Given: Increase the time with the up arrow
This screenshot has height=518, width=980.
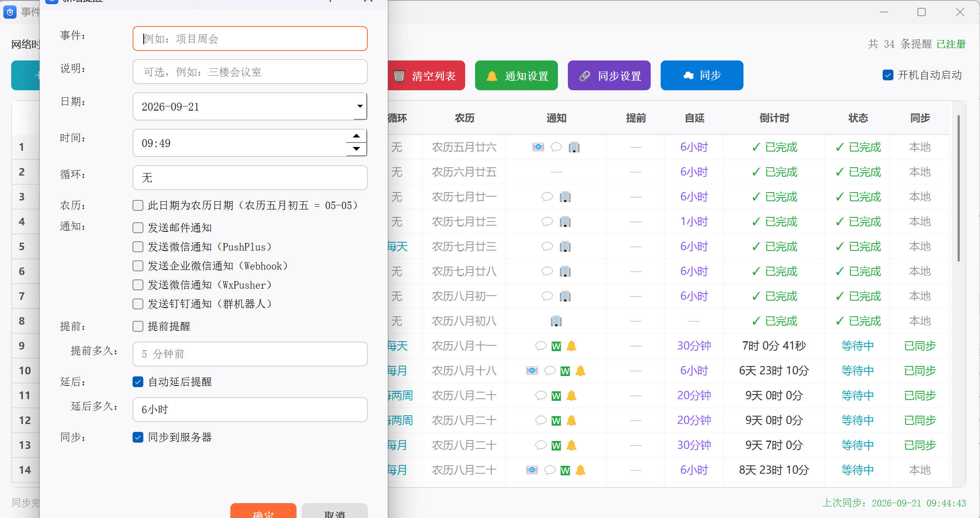Looking at the screenshot, I should tap(356, 136).
